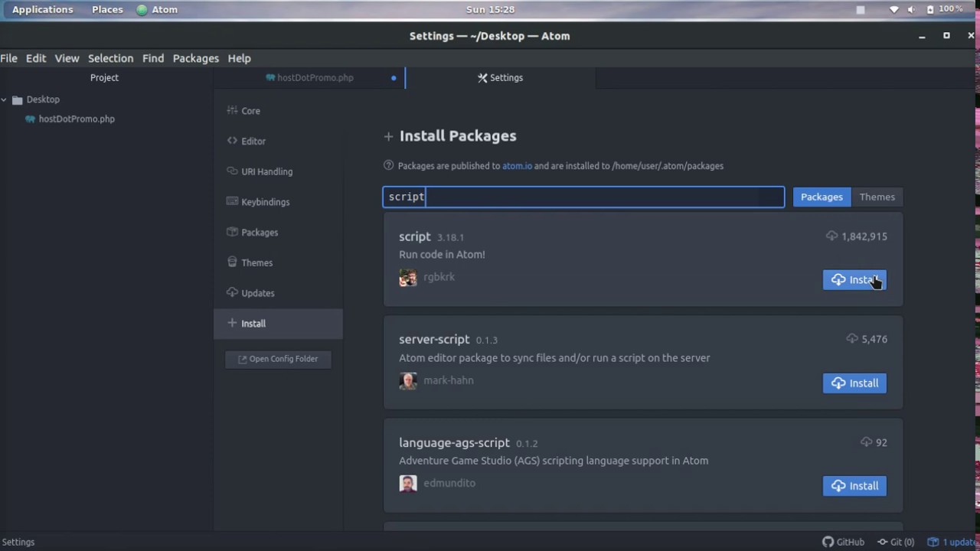Click the GitHub status bar item
980x551 pixels.
pyautogui.click(x=843, y=542)
